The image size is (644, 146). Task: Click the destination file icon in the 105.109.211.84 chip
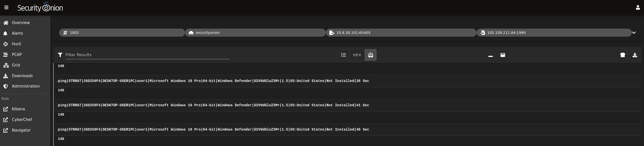coord(483,33)
